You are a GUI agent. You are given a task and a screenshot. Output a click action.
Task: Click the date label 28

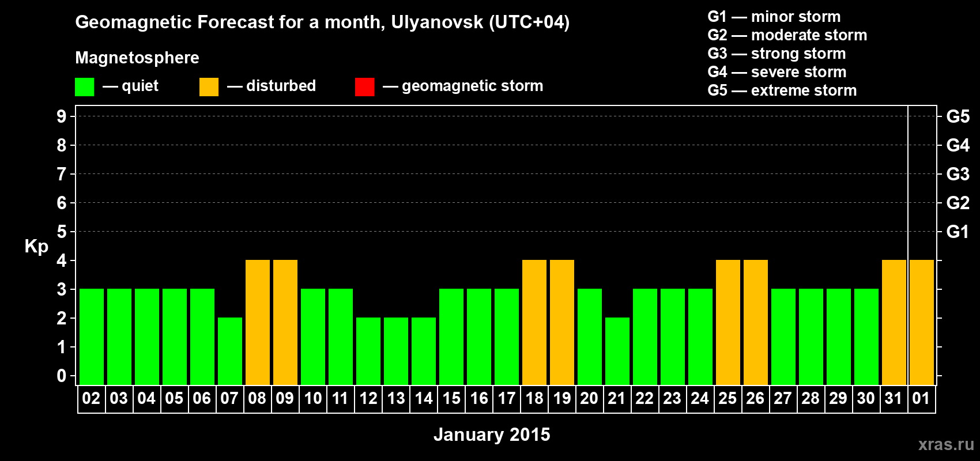click(x=811, y=398)
